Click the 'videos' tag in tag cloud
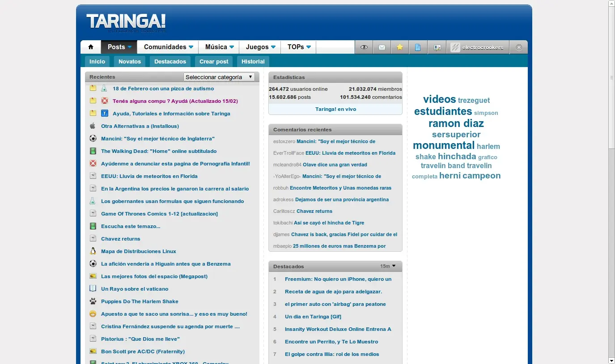 pyautogui.click(x=439, y=99)
